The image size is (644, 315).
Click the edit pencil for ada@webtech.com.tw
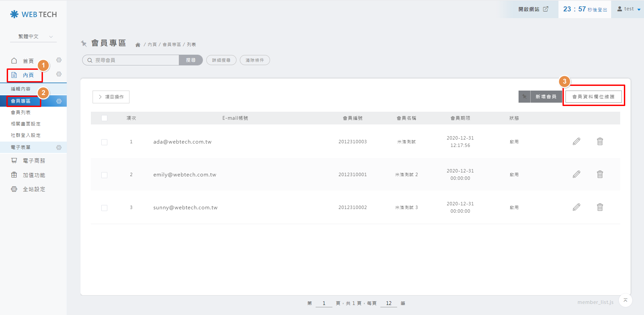576,142
